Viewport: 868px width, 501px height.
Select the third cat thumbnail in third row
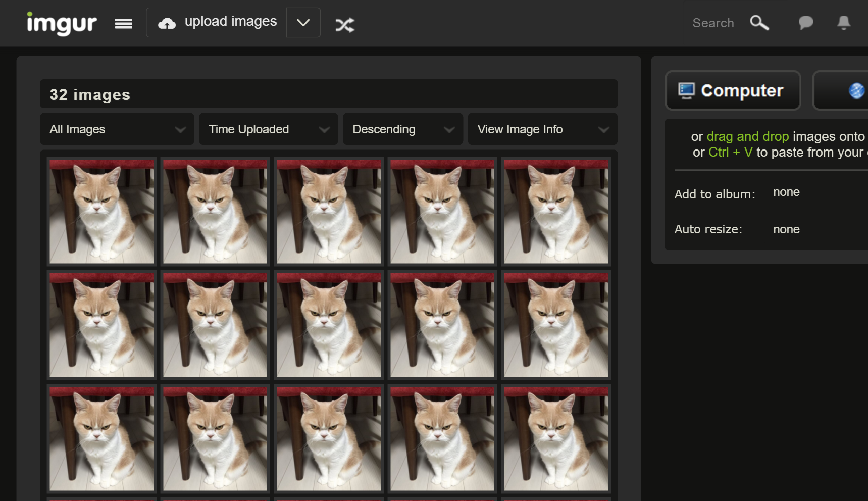(x=329, y=439)
